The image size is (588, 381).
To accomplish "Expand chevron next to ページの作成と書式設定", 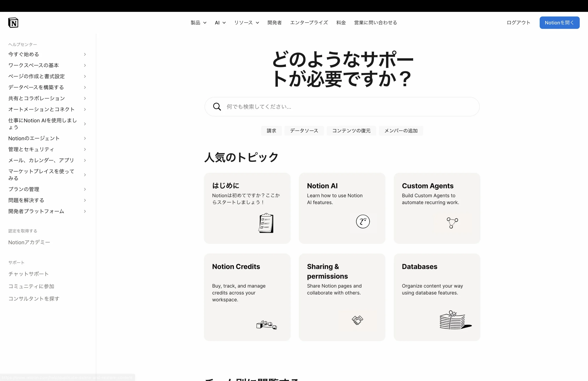I will (x=85, y=76).
